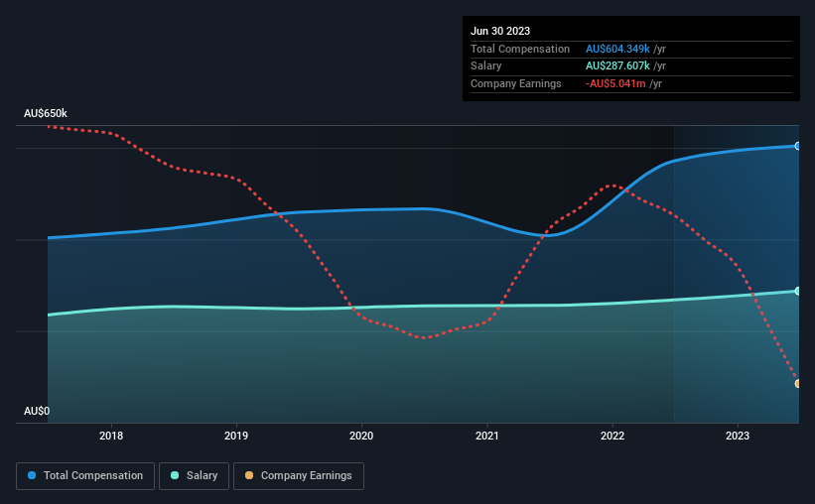
Task: Select the Total Compensation endpoint marker on the chart
Action: tap(797, 146)
